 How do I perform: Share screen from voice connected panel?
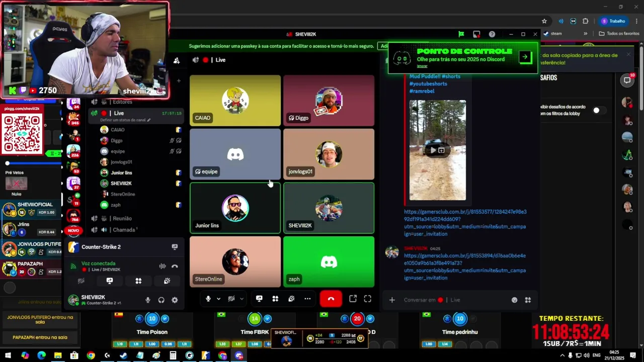(110, 281)
